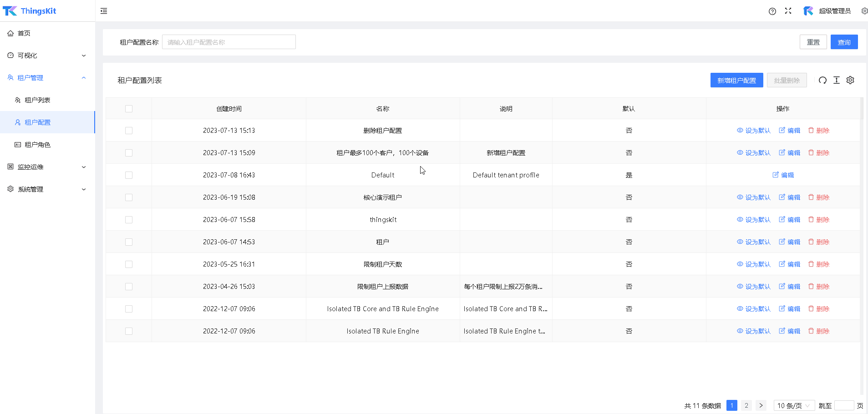Image resolution: width=868 pixels, height=414 pixels.
Task: Expand the 监控运维 menu chevron
Action: (x=84, y=167)
